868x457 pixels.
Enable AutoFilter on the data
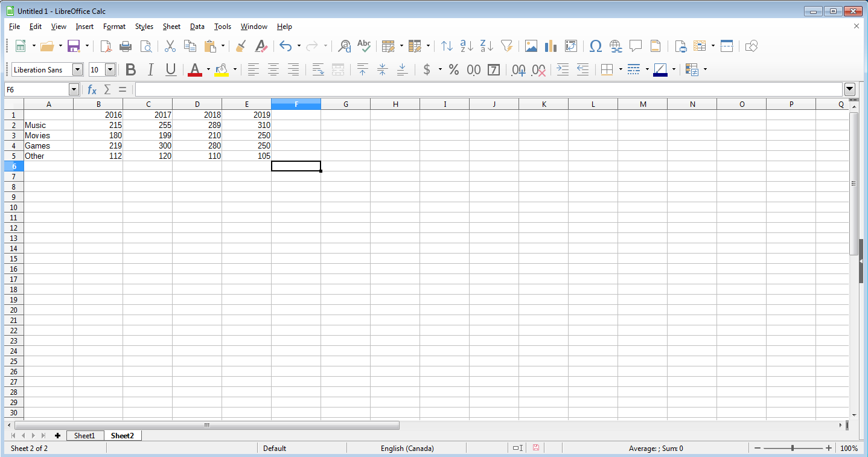click(507, 46)
